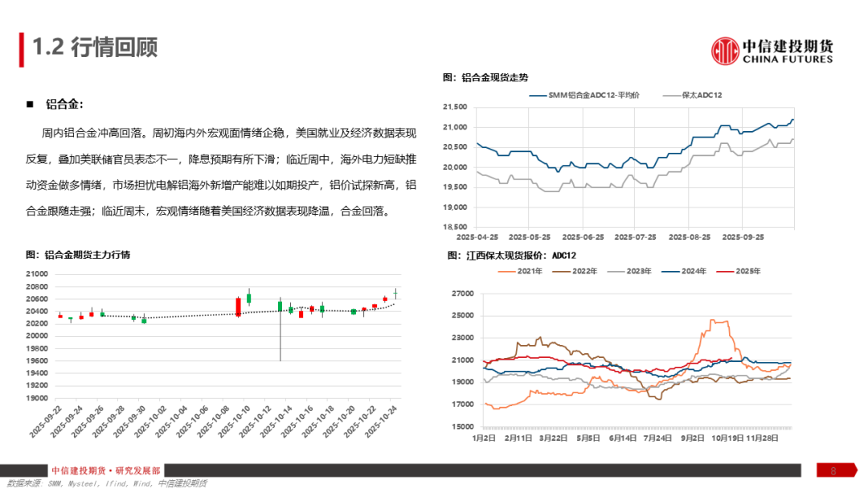Image resolution: width=868 pixels, height=489 pixels.
Task: Click the red 2025年 legend marker
Action: 727,271
